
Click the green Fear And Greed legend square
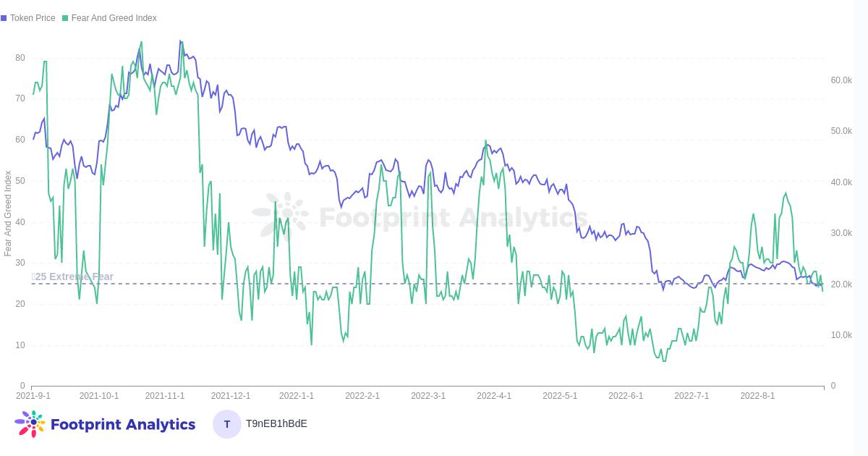[65, 18]
